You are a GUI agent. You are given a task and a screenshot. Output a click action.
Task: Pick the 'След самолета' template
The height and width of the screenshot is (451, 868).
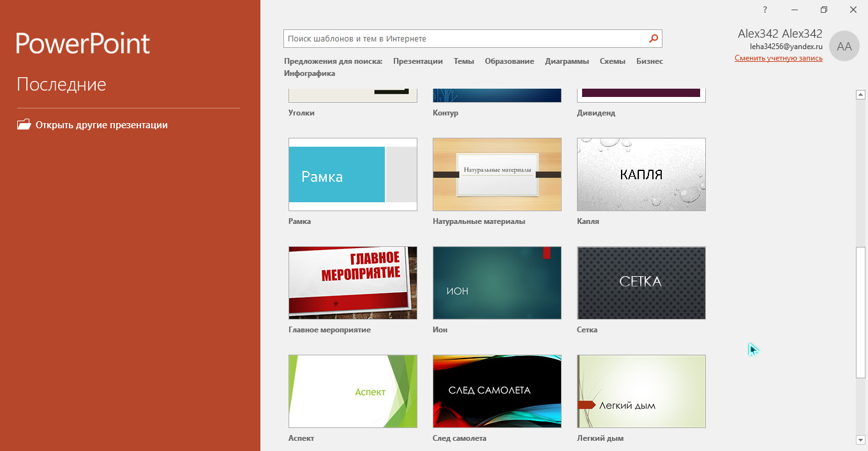coord(497,391)
